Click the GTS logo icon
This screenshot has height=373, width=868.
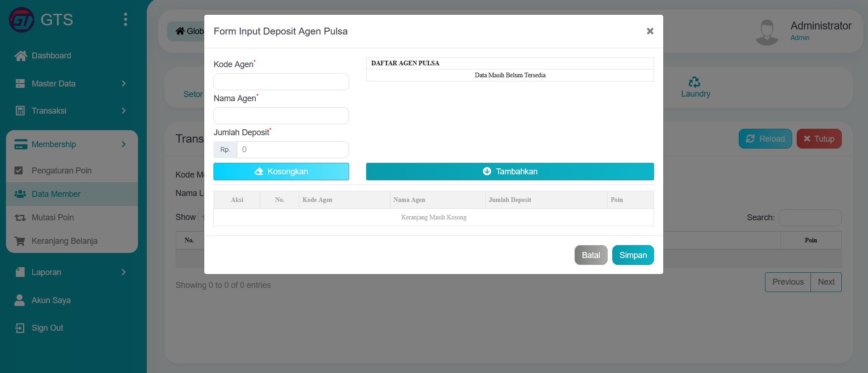point(22,20)
